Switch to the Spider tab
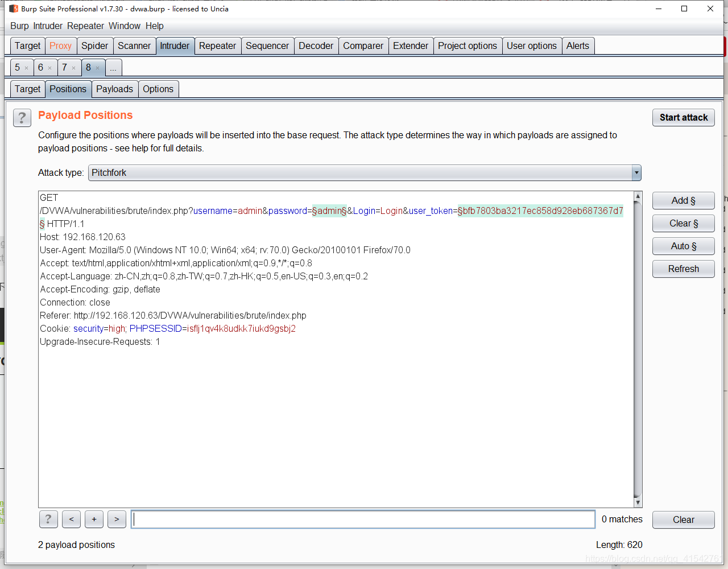 [x=94, y=46]
